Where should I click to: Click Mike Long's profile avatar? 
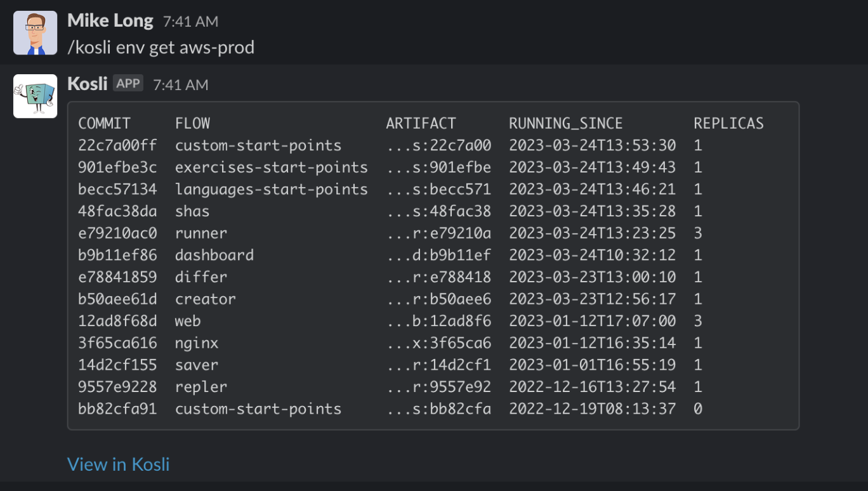(36, 33)
